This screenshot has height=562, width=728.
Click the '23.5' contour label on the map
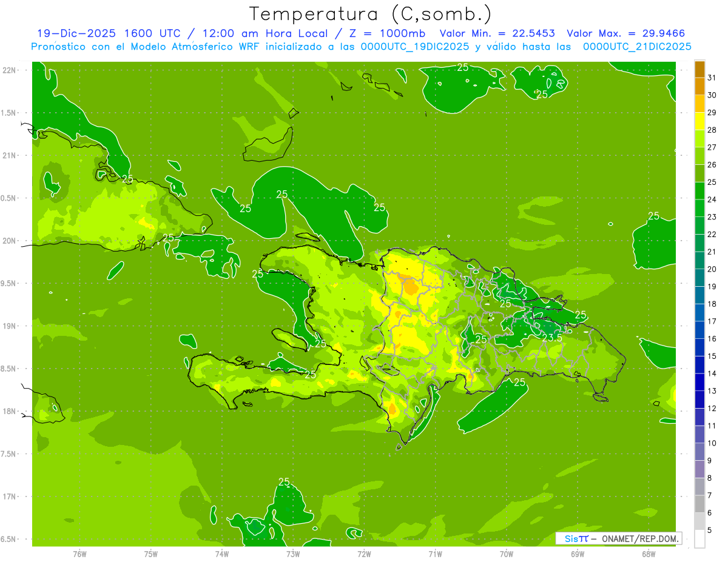(x=552, y=338)
